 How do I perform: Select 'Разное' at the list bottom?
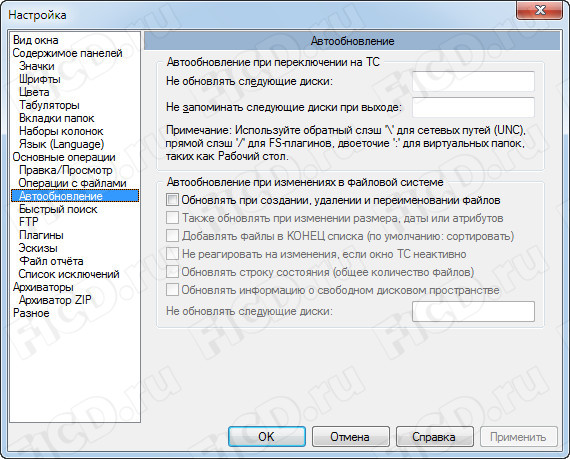click(x=31, y=313)
